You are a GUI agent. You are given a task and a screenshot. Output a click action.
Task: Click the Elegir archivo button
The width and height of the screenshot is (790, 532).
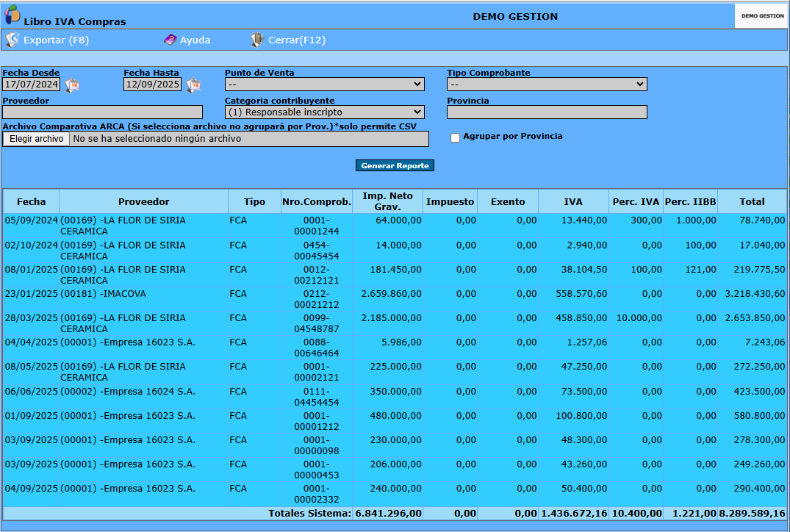(x=36, y=139)
